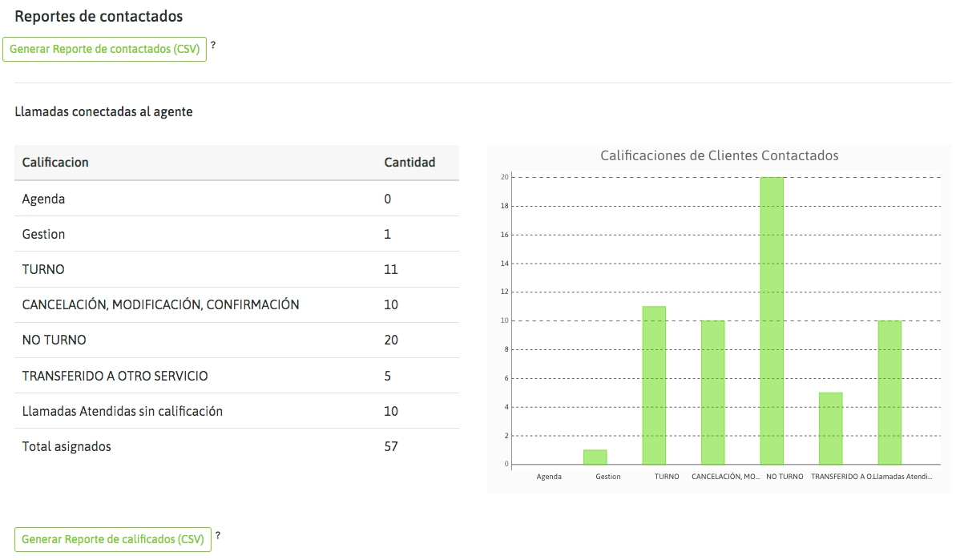Viewport: 960px width, 560px height.
Task: Click Generar Reporte de calificados (CSV) button
Action: pyautogui.click(x=113, y=539)
